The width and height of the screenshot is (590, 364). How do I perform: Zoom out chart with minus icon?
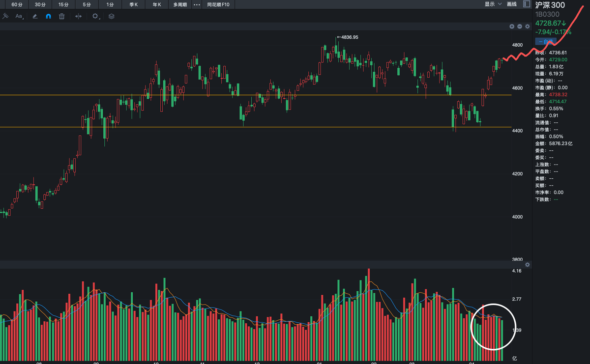tap(520, 27)
